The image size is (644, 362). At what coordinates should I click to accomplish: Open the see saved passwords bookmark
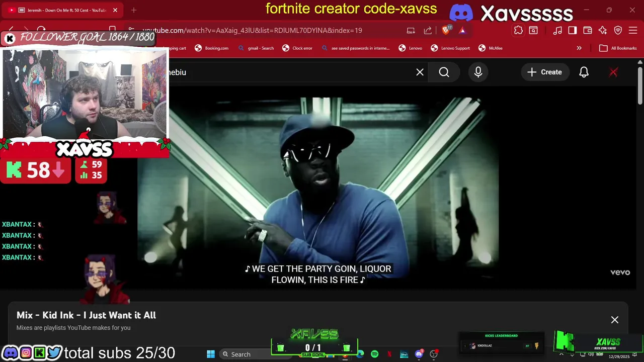355,48
